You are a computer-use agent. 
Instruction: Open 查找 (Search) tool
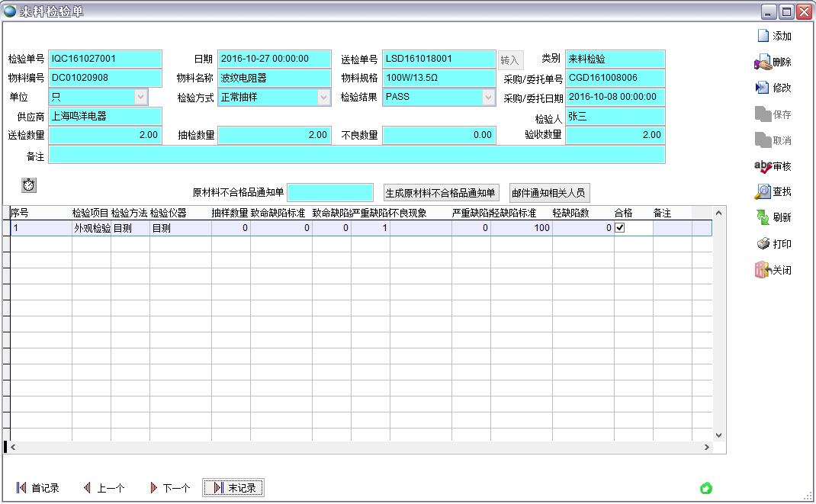[763, 191]
